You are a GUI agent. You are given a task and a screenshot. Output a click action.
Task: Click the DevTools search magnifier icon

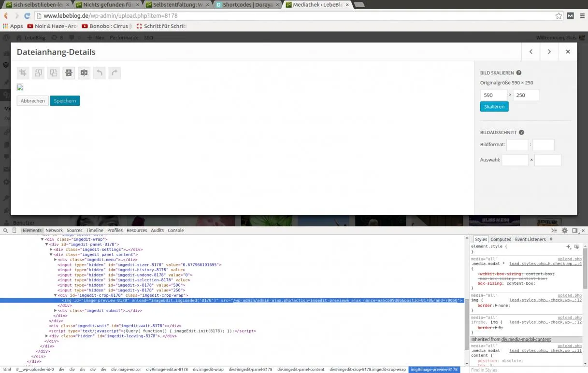(5, 231)
